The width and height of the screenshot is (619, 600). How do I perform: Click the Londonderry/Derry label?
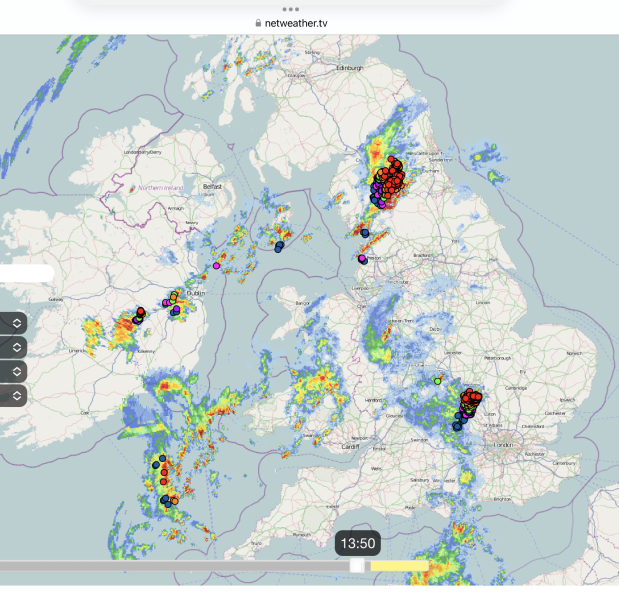[143, 152]
